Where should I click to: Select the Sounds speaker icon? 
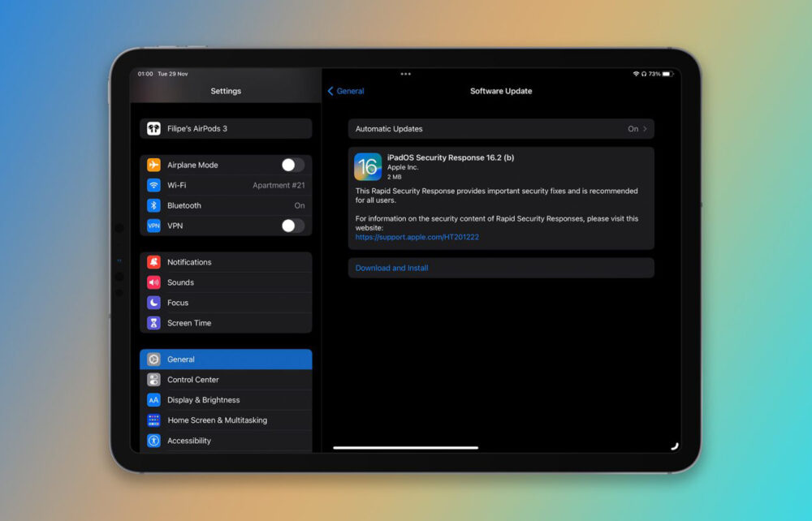[x=153, y=282]
